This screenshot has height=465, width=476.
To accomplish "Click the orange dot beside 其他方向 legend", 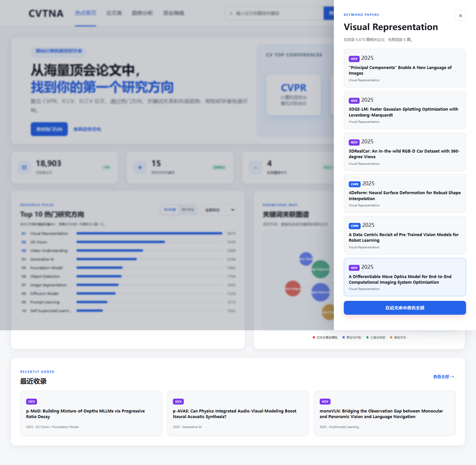I will (391, 338).
